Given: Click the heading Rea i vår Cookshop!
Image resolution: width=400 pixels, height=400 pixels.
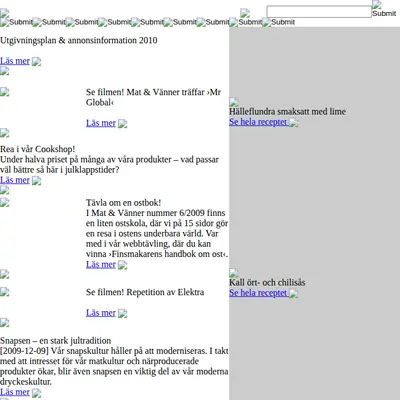Looking at the screenshot, I should pos(38,149).
